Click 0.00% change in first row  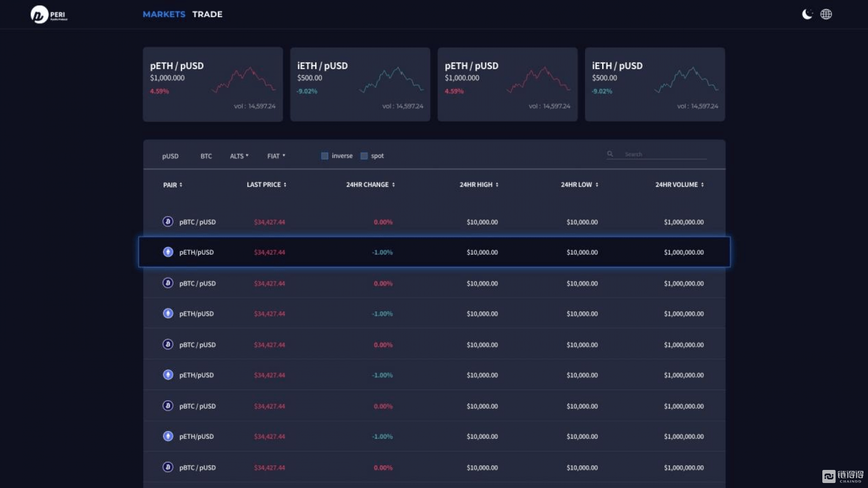coord(383,222)
